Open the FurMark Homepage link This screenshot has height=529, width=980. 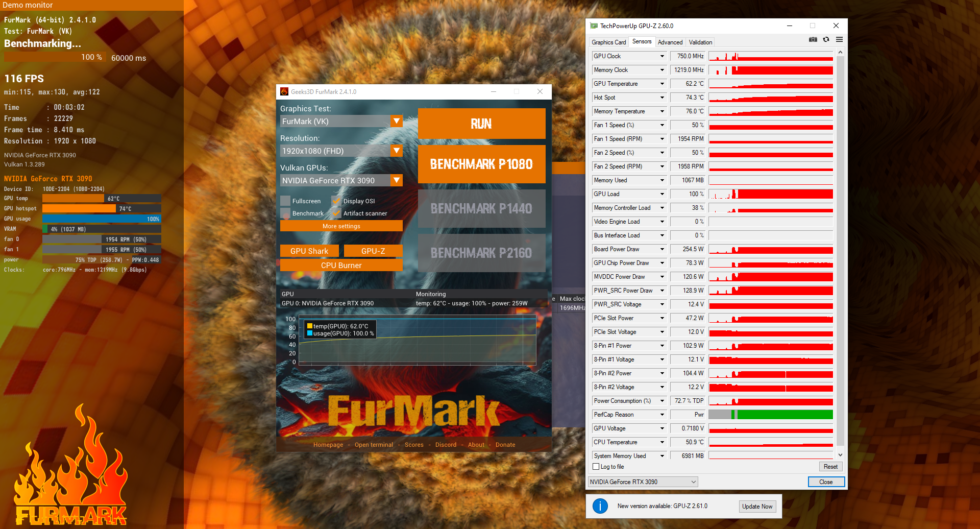[328, 445]
